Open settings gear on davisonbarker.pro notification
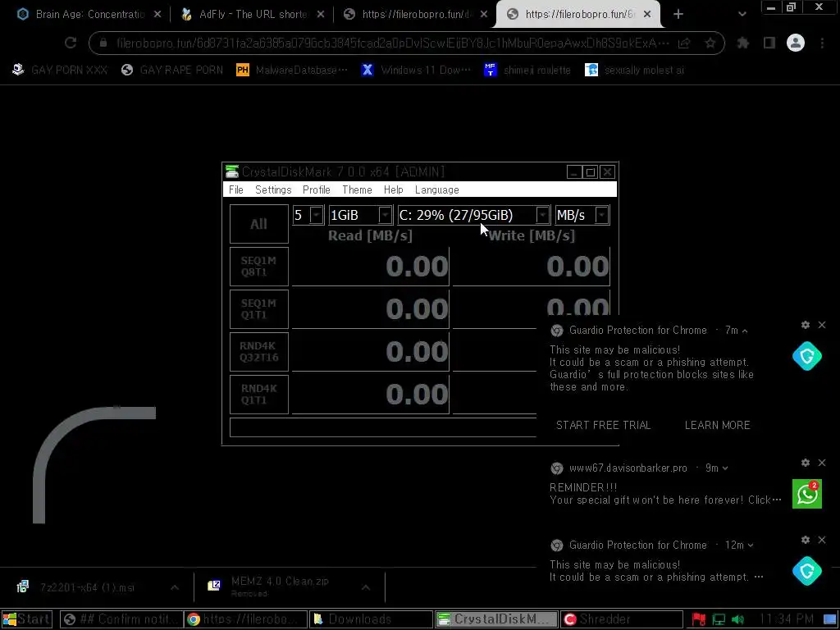 (x=806, y=463)
